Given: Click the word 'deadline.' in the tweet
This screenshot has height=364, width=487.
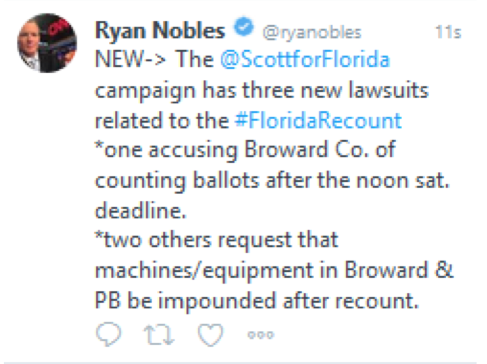Looking at the screenshot, I should [x=140, y=211].
